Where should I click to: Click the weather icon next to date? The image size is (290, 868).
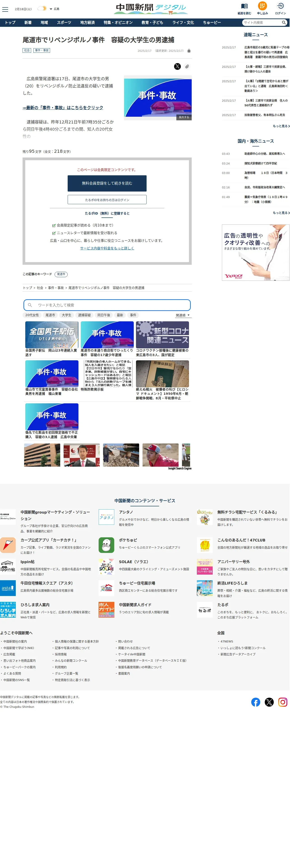coord(42,9)
